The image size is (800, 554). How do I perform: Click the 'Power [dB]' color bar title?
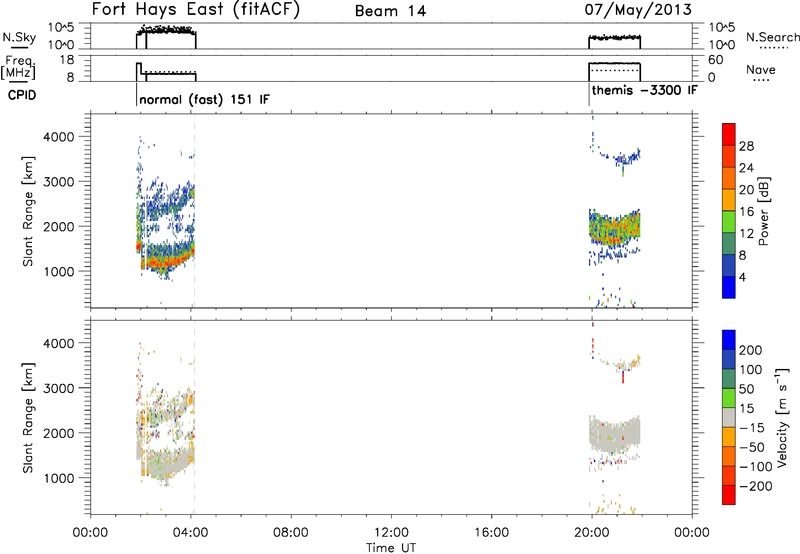[x=764, y=211]
